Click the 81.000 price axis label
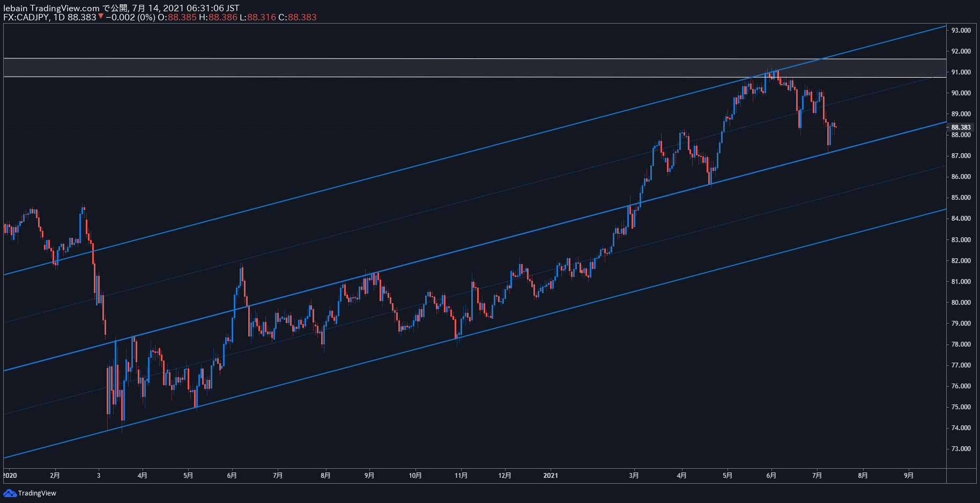This screenshot has height=503, width=980. click(961, 282)
